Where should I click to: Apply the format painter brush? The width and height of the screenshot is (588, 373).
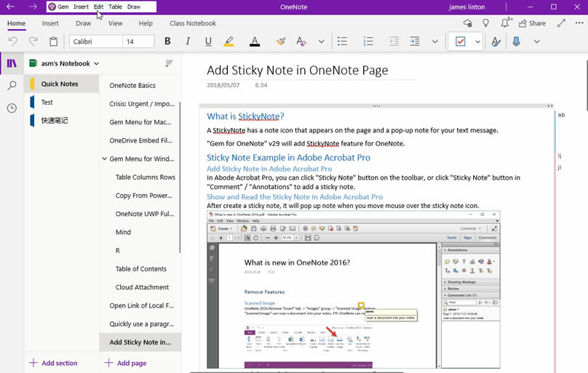pyautogui.click(x=280, y=41)
